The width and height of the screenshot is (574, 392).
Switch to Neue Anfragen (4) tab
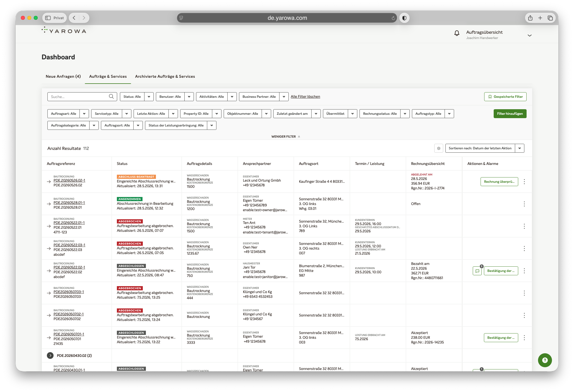[x=63, y=76]
